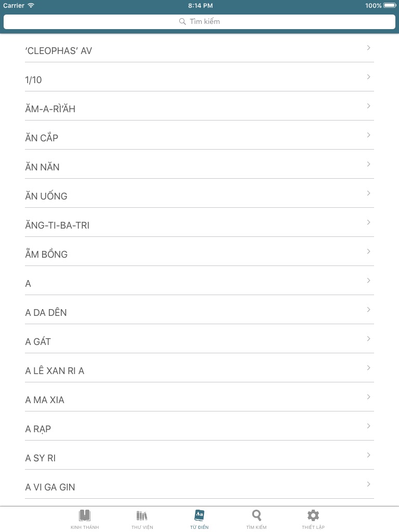399x532 pixels.
Task: Expand the A GÁT entry chevron
Action: pyautogui.click(x=368, y=339)
